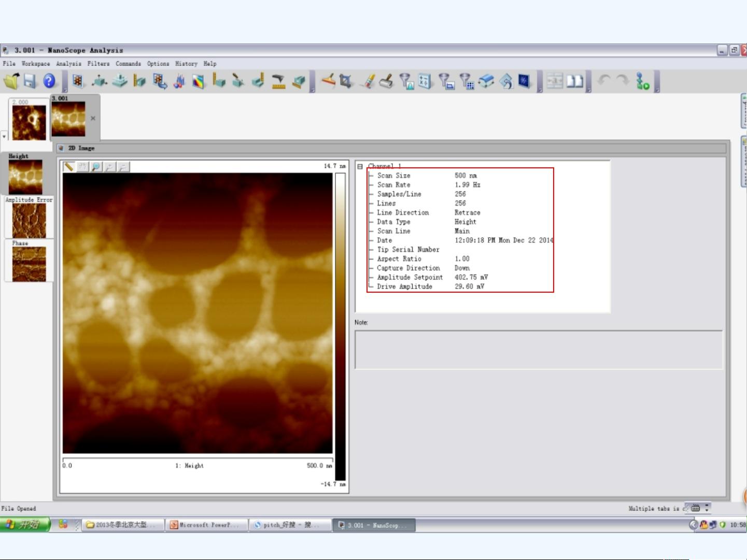Click the Scan Rate value 1.99 Hz
This screenshot has width=747, height=560.
point(467,185)
